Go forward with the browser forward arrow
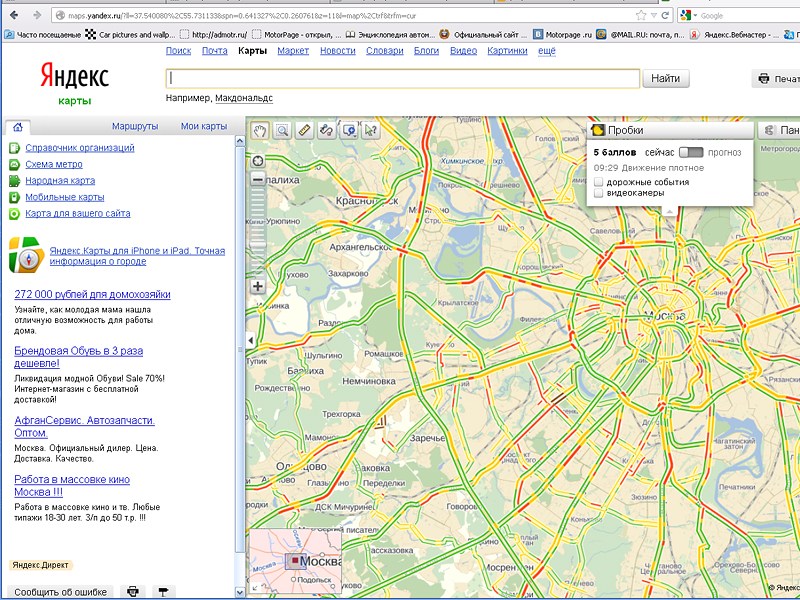 pyautogui.click(x=37, y=15)
